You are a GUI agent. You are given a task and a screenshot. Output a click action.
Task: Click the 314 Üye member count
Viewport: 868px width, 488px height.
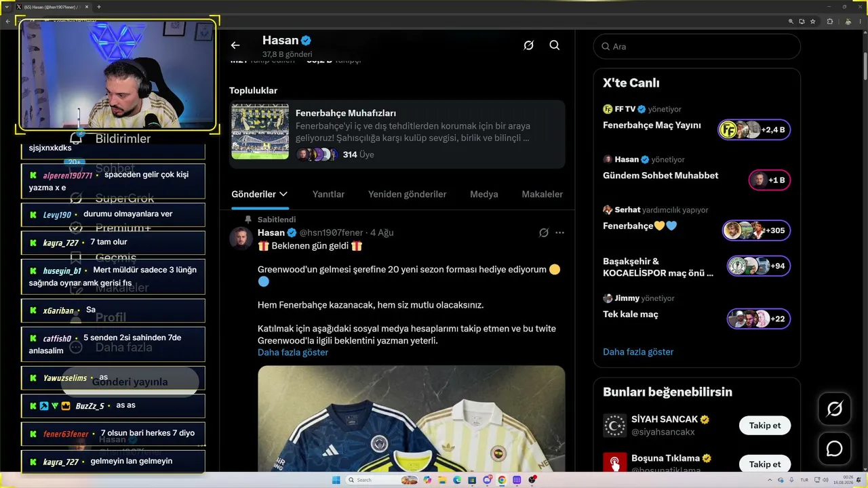pyautogui.click(x=358, y=155)
